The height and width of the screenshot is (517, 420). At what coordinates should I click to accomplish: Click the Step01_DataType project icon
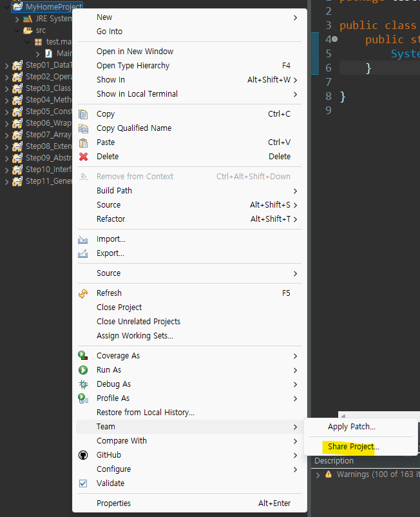(x=17, y=65)
